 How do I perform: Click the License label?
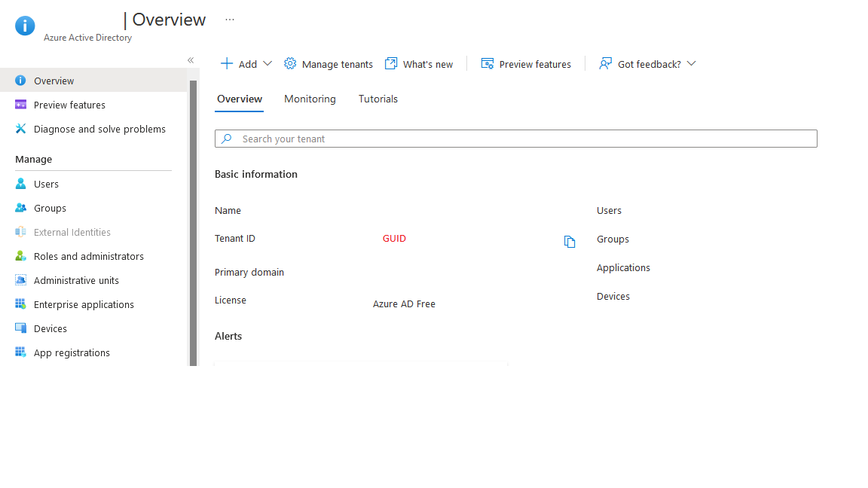[231, 300]
